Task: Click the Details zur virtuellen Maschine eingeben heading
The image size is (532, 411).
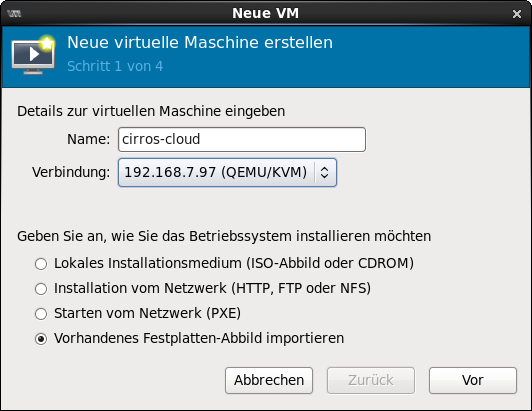Action: (151, 111)
